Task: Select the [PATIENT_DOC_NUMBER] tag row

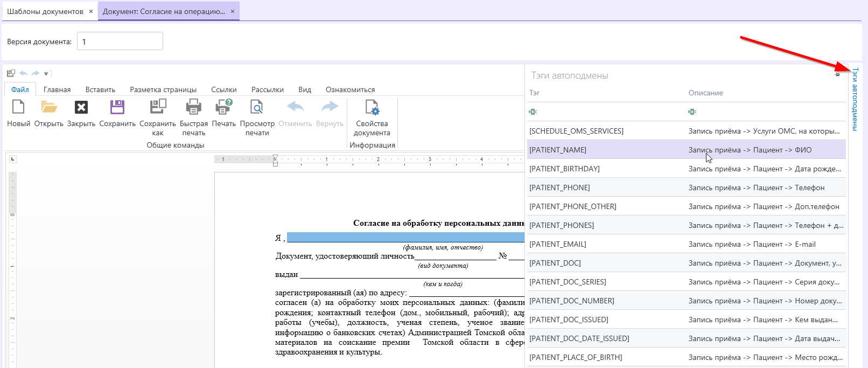Action: (687, 301)
